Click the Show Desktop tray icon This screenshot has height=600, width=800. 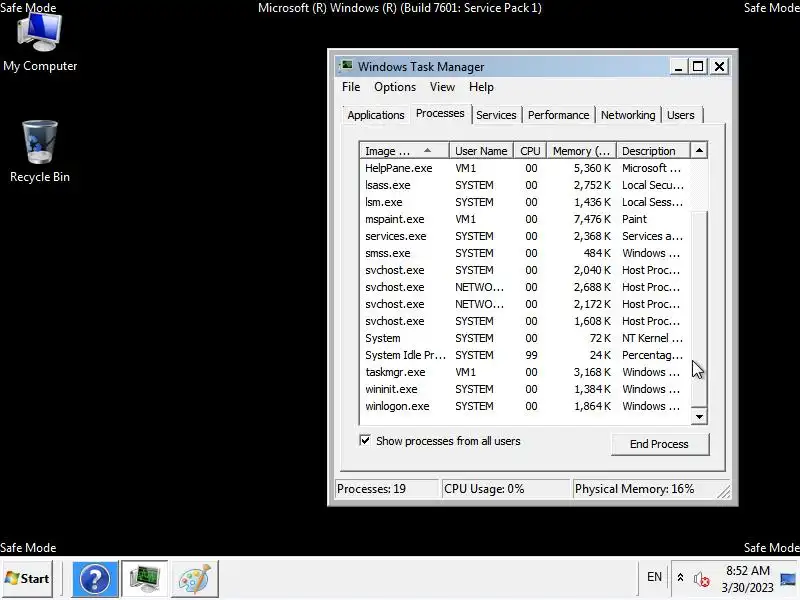pos(788,579)
